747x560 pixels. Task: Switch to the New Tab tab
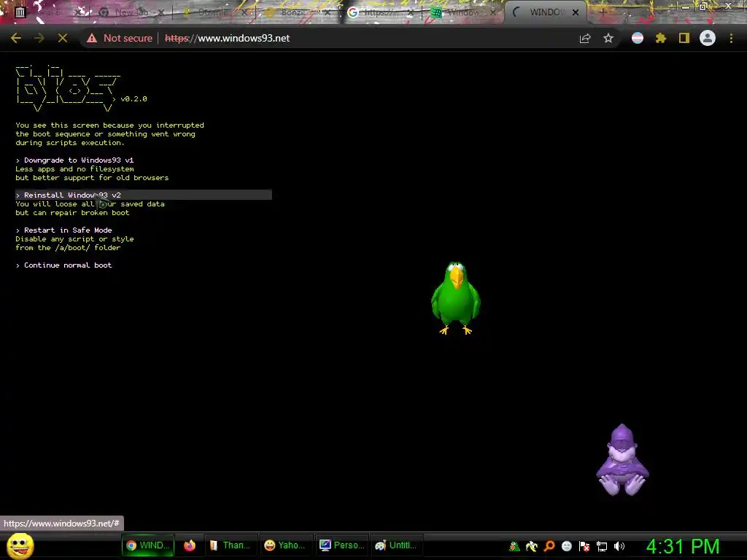(132, 12)
